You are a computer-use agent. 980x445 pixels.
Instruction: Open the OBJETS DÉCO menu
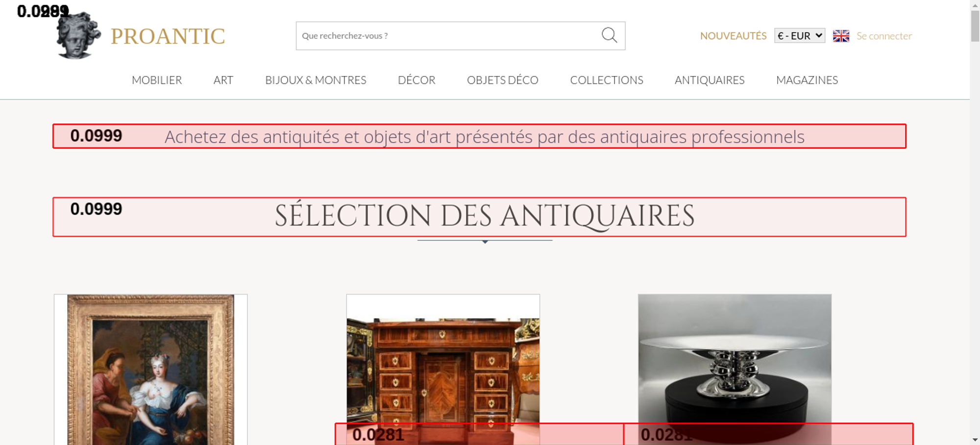[x=502, y=80]
